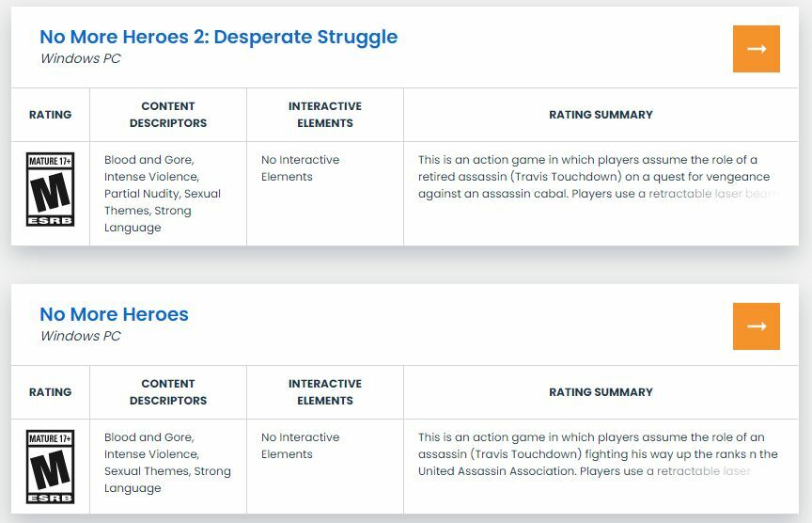Click the Content Descriptors header in the bottom card
Viewport: 812px width, 523px height.
click(168, 392)
